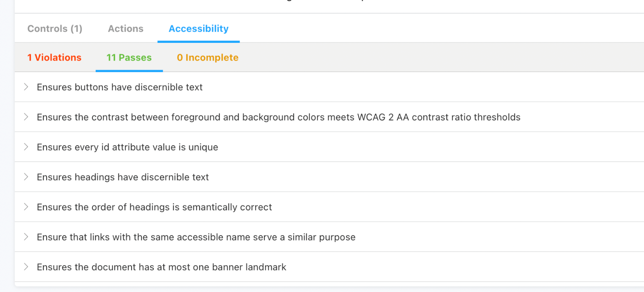This screenshot has width=644, height=292.
Task: Expand chevron for heading order rule
Action: tap(26, 207)
